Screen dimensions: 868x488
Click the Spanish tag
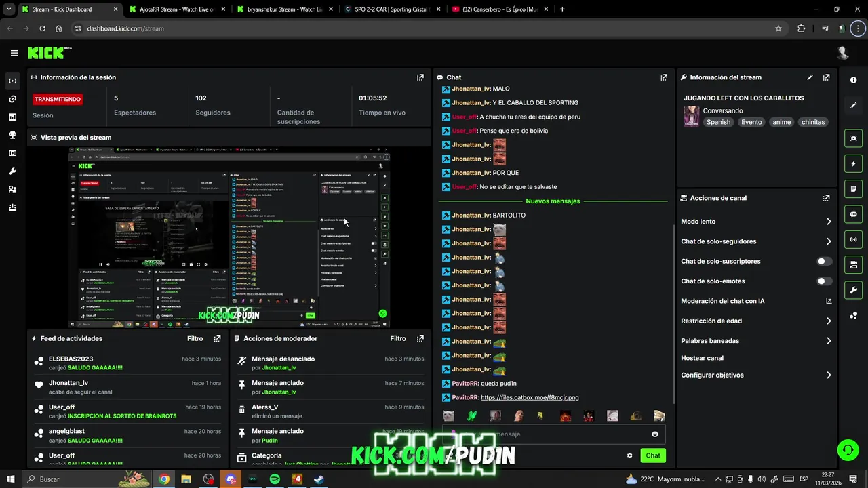tap(718, 122)
